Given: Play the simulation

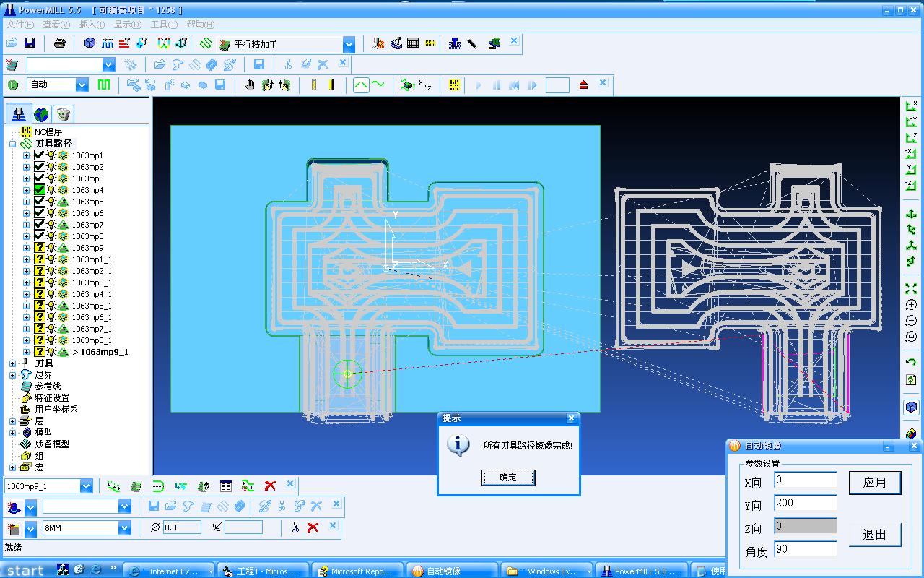Looking at the screenshot, I should pos(479,85).
